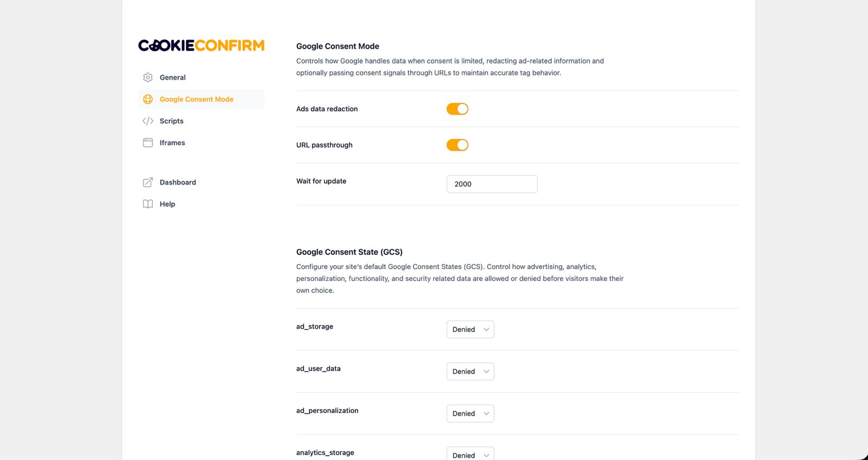Select the globe icon beside Google Consent Mode
Screen dimensions: 868x460
point(148,99)
